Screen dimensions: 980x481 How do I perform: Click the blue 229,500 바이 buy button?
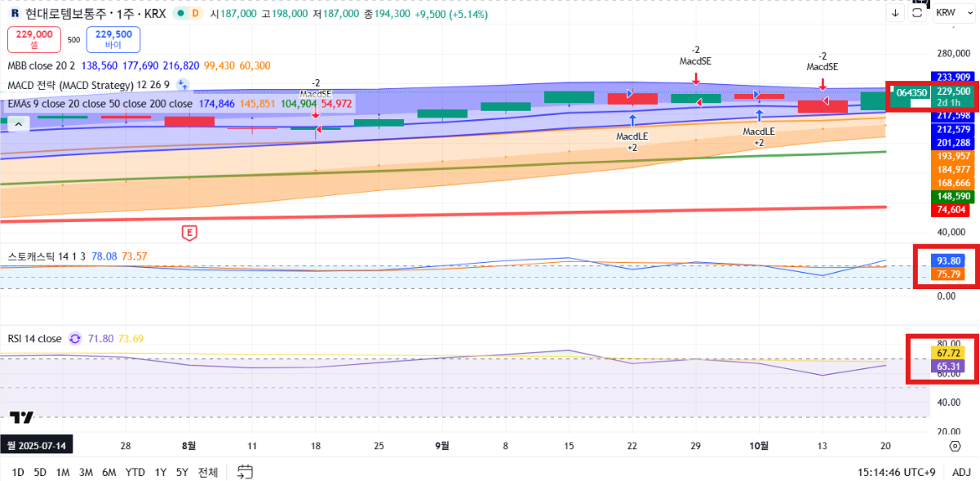[113, 39]
